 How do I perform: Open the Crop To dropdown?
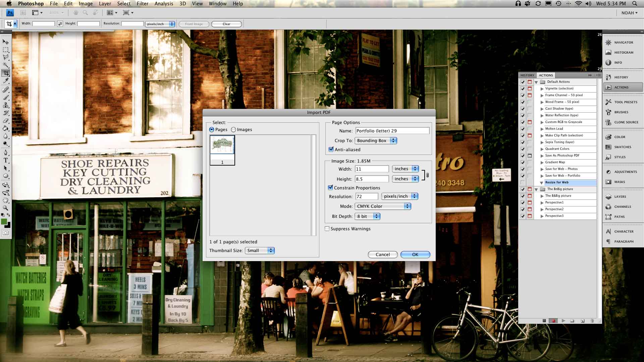[x=376, y=140]
